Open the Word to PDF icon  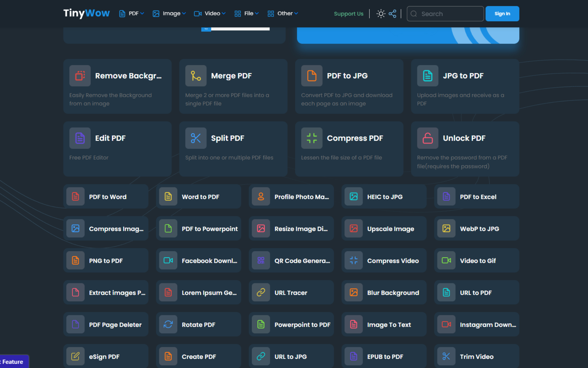(168, 197)
